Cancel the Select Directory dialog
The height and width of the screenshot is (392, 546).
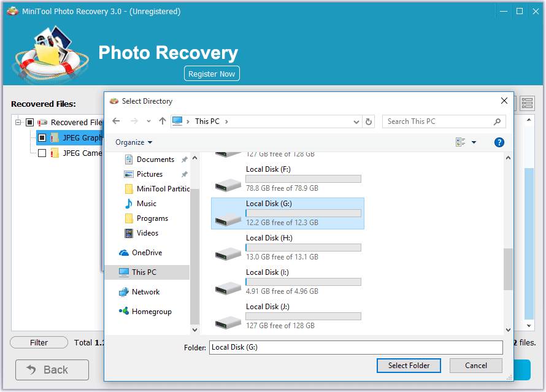click(475, 366)
